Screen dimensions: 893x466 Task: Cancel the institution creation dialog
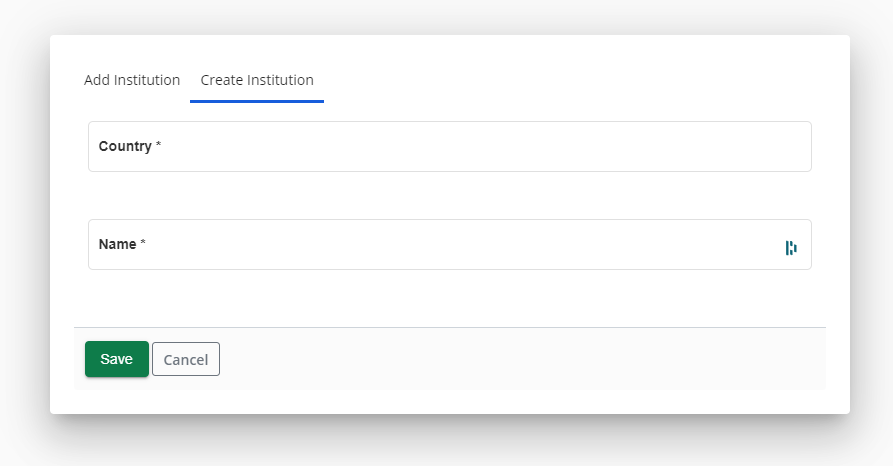(186, 359)
